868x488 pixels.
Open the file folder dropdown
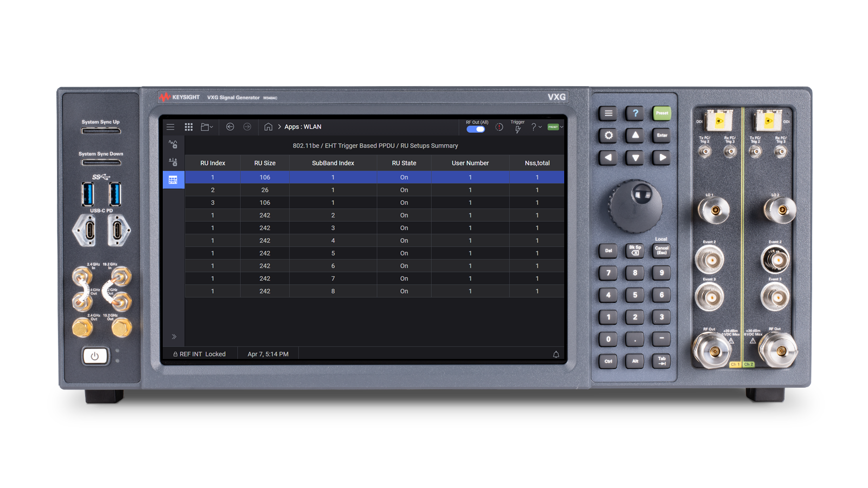pyautogui.click(x=207, y=127)
